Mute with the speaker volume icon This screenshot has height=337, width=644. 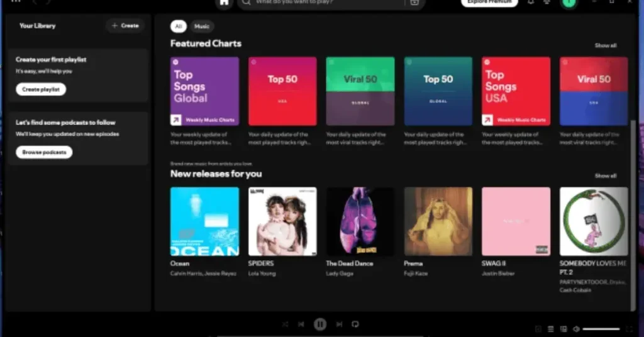(x=576, y=329)
